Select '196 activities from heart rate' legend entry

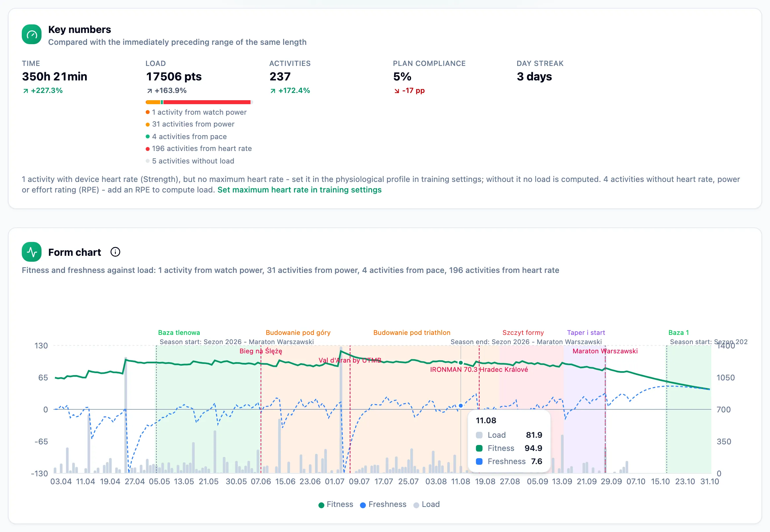point(199,149)
